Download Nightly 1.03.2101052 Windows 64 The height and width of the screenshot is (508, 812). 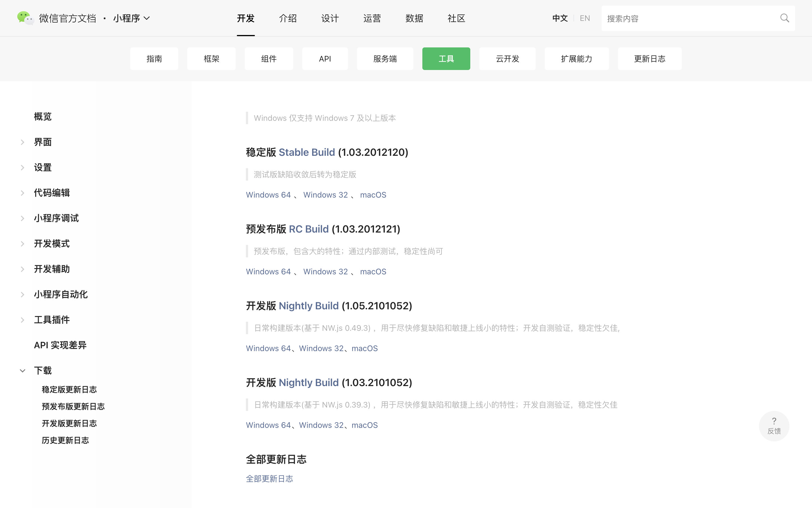click(268, 425)
